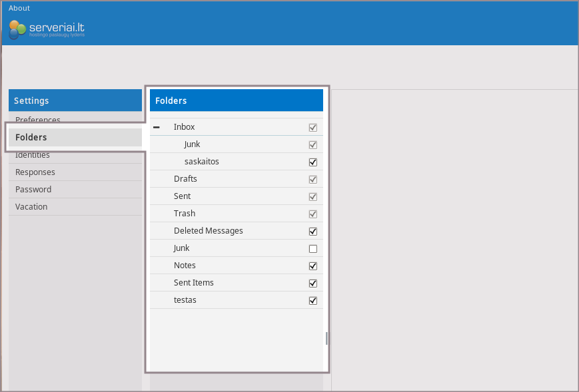The image size is (579, 392).
Task: Open the Password settings page
Action: point(33,190)
